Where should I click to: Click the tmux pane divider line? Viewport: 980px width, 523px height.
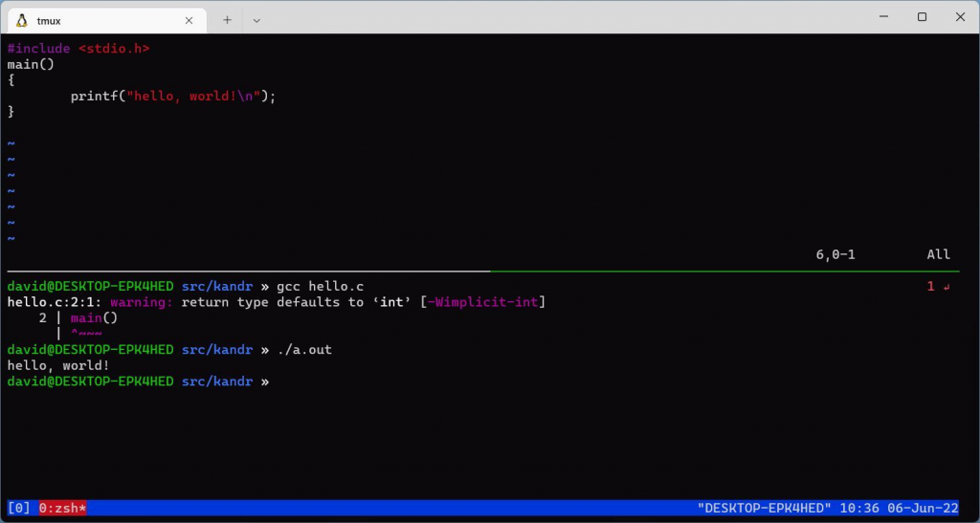pos(483,272)
